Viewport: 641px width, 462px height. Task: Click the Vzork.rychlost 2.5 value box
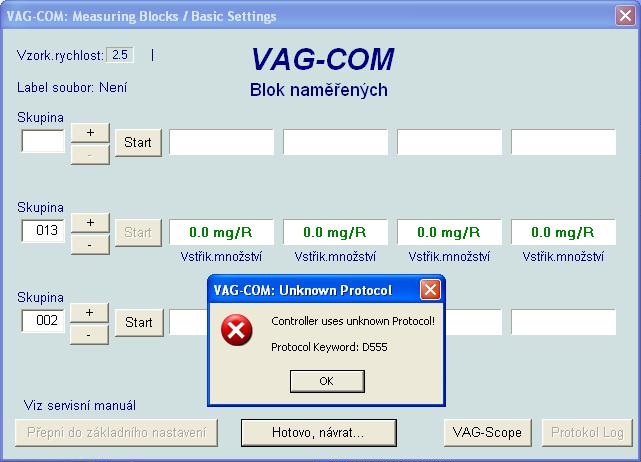[x=120, y=54]
